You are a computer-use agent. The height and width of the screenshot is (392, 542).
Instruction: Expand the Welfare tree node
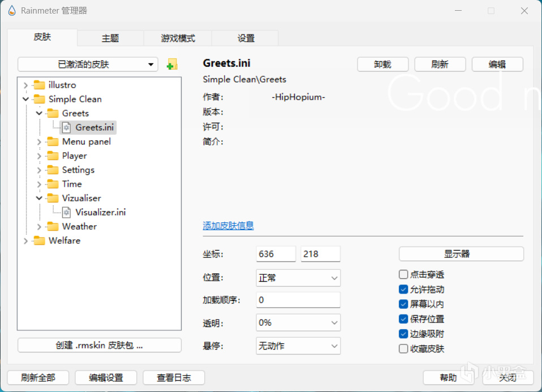[x=25, y=241]
